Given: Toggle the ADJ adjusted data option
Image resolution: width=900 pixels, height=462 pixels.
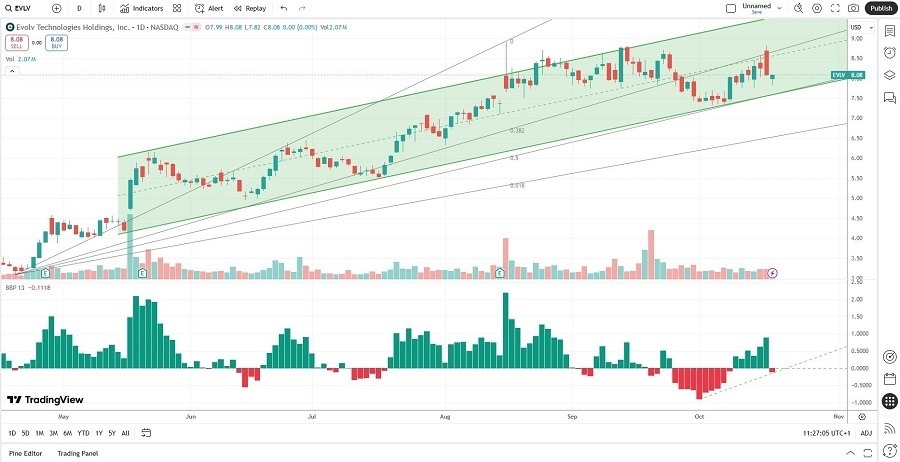Looking at the screenshot, I should pyautogui.click(x=866, y=433).
